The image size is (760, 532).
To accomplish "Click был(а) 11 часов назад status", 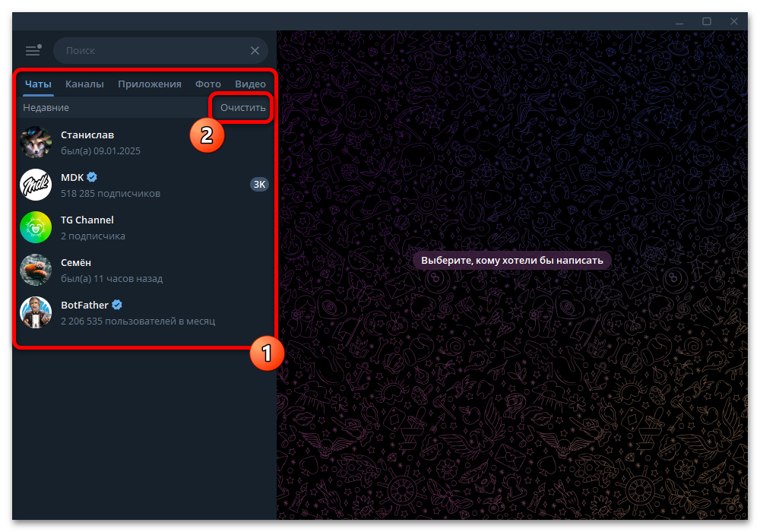I will [x=112, y=279].
